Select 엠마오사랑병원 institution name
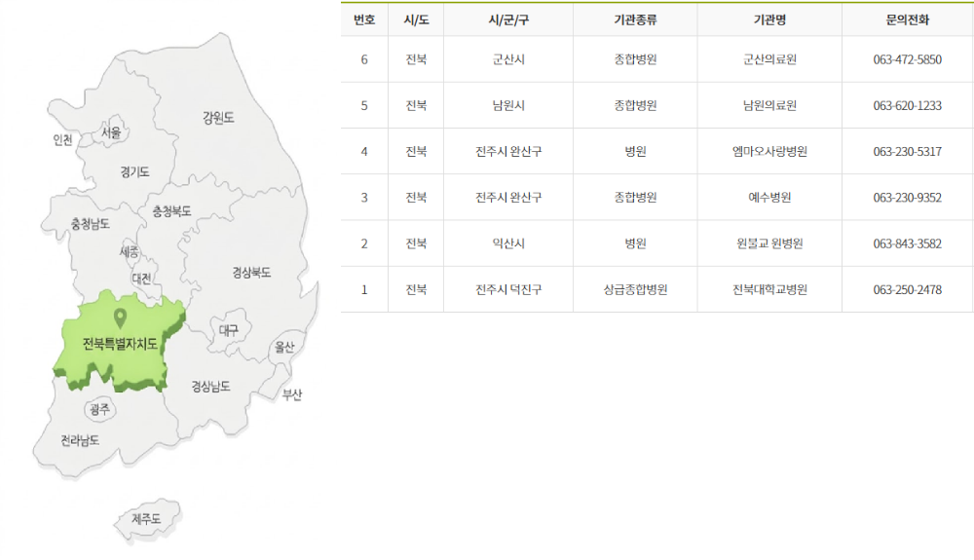 point(769,152)
